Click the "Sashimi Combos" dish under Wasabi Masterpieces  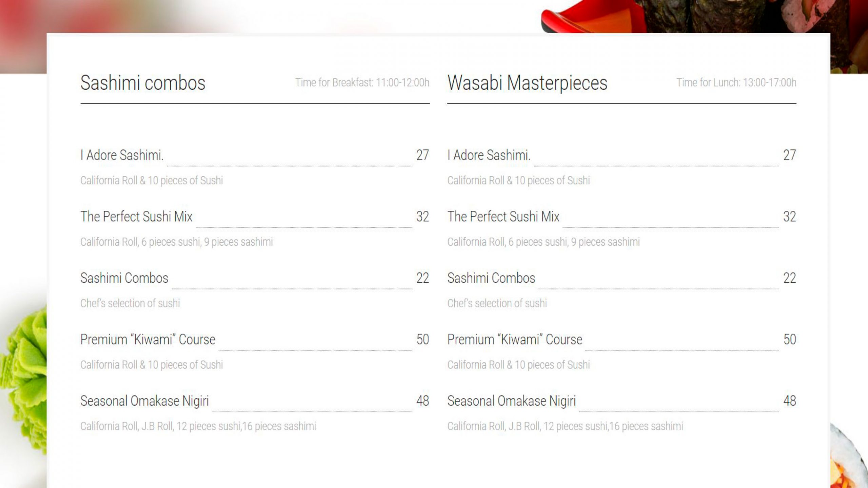click(x=491, y=278)
